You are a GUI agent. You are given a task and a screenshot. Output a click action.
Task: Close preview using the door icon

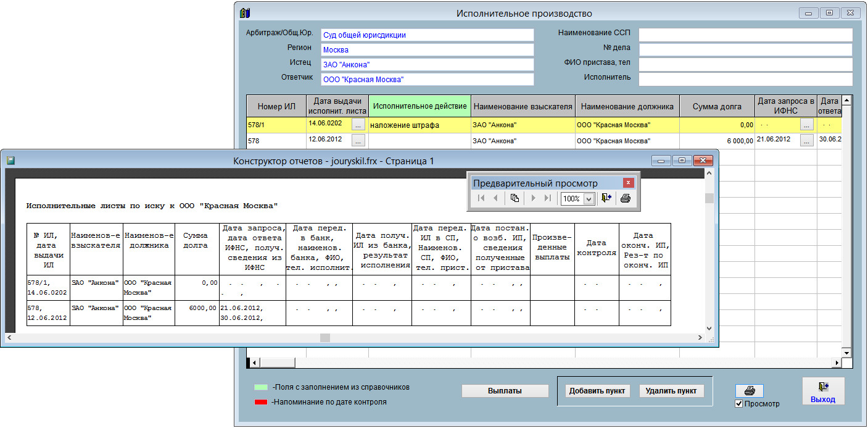[x=606, y=199]
